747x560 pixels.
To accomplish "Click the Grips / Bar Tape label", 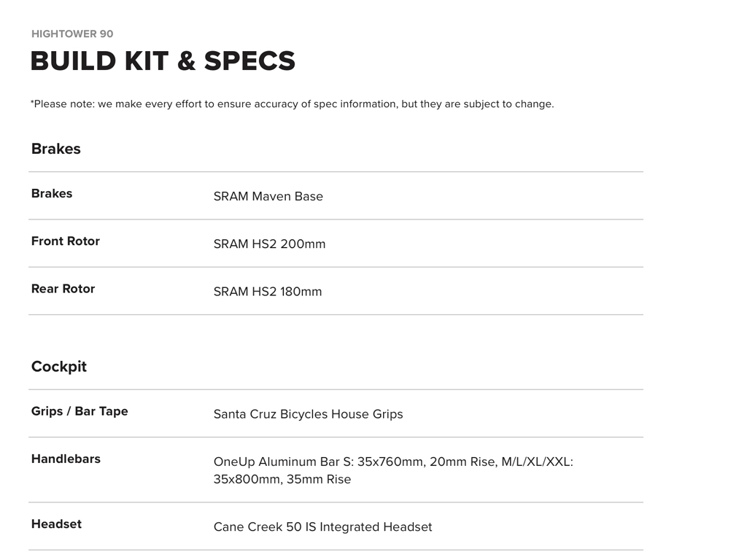I will point(80,411).
